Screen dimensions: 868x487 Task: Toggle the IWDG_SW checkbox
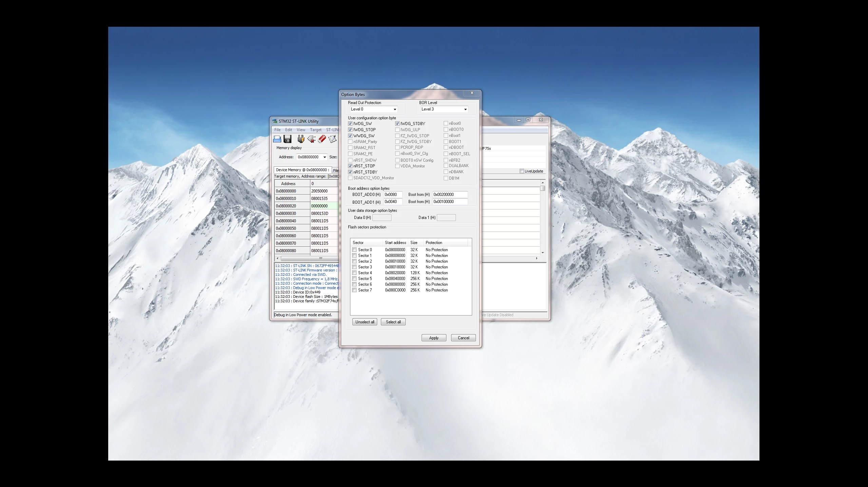(350, 124)
